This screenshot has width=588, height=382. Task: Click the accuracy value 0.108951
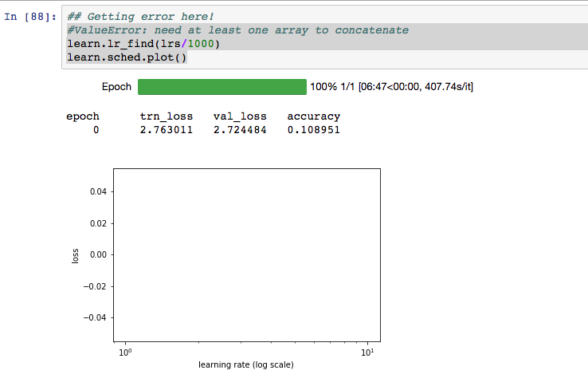pyautogui.click(x=313, y=129)
